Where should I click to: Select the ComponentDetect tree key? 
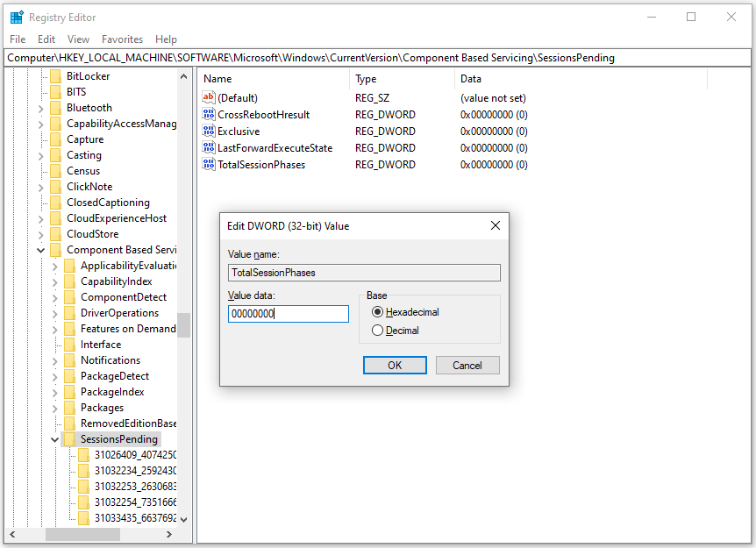tap(124, 297)
